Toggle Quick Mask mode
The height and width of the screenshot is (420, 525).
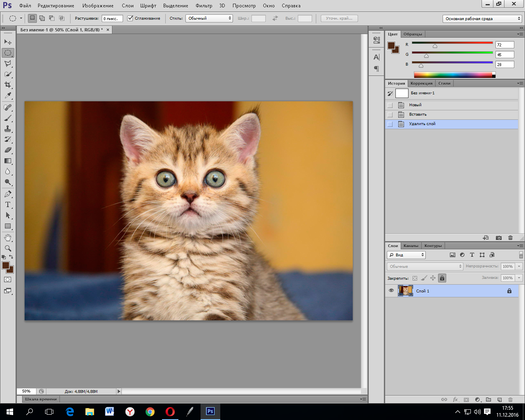pyautogui.click(x=8, y=280)
